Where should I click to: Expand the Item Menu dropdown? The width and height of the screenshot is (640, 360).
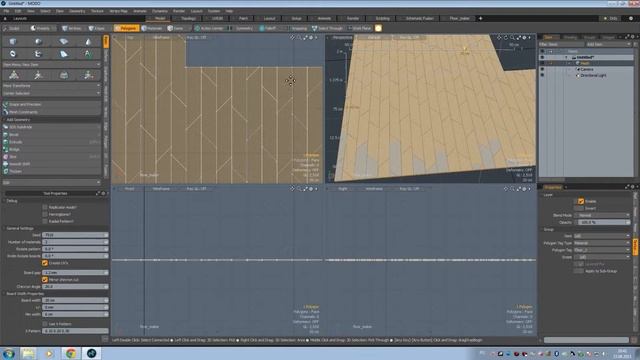pyautogui.click(x=51, y=64)
